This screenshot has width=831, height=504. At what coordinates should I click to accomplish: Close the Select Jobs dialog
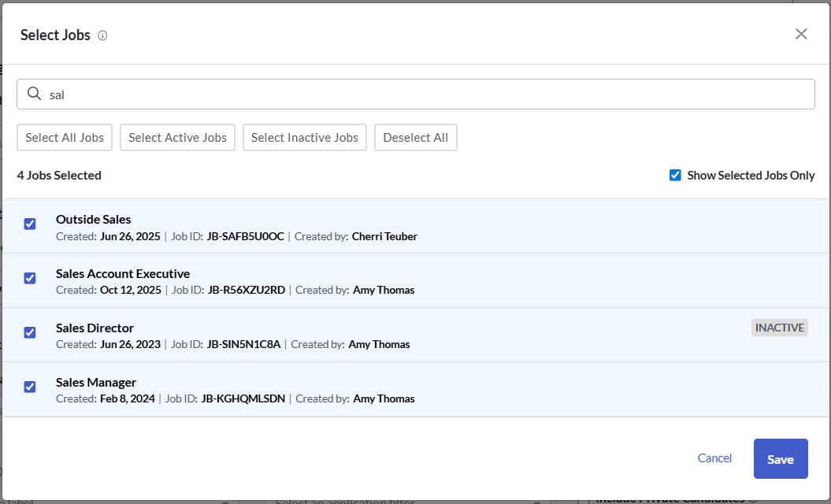click(x=801, y=34)
